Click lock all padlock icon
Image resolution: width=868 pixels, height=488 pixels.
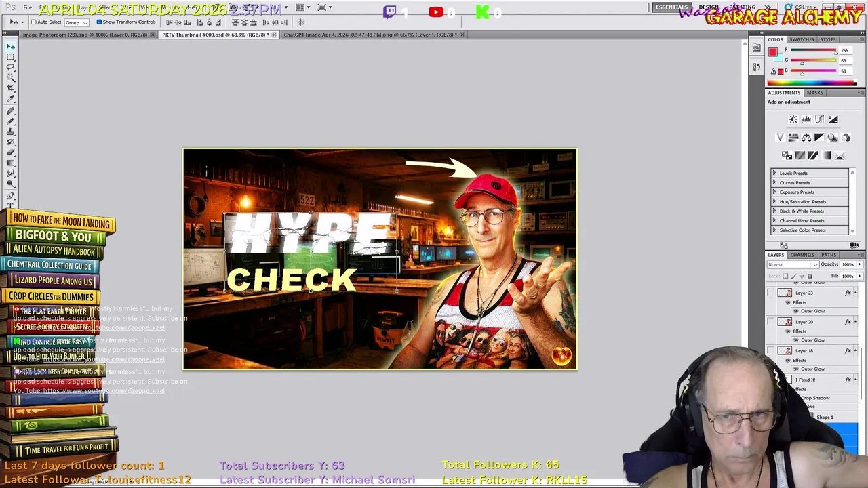[810, 276]
